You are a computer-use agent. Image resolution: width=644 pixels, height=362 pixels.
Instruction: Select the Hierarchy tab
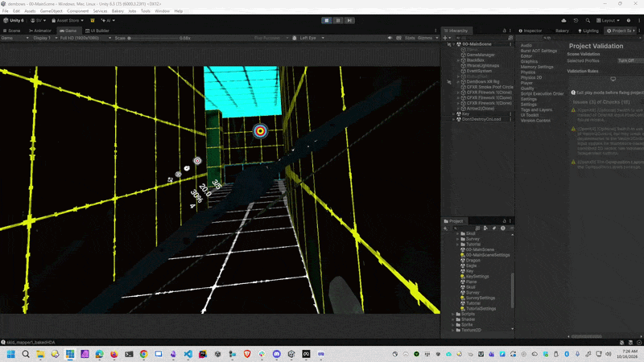456,31
